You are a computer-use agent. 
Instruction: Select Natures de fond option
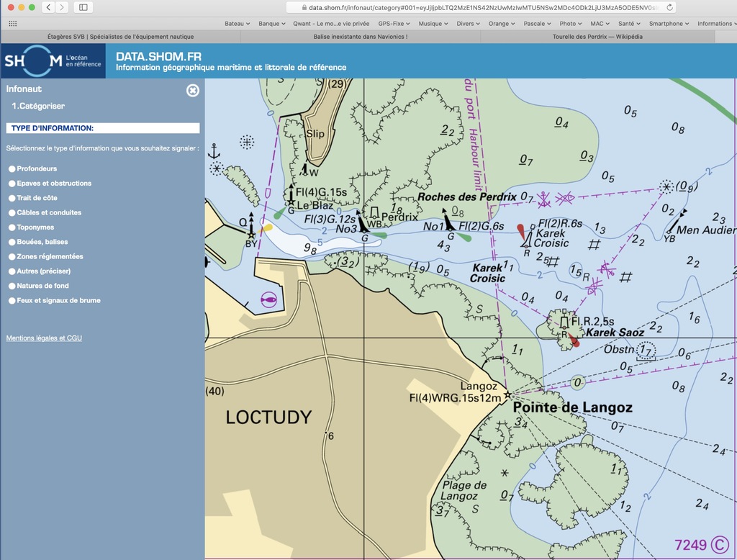12,286
